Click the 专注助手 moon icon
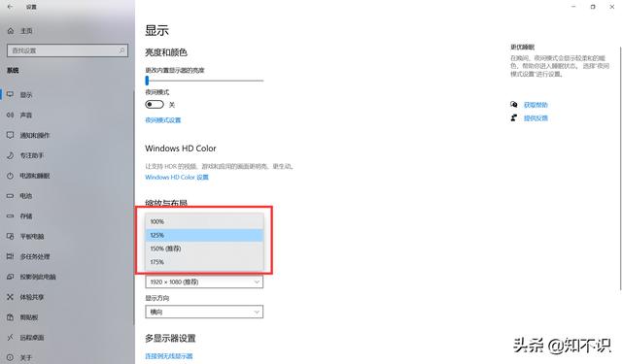The image size is (622, 364). (11, 155)
